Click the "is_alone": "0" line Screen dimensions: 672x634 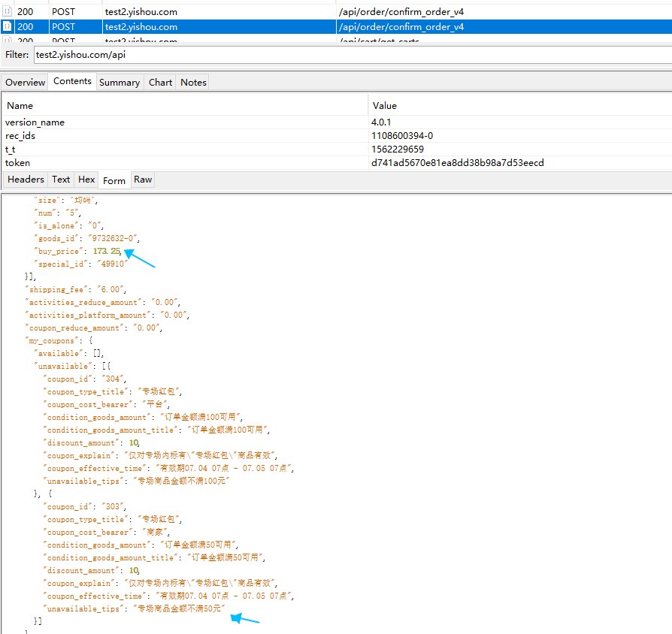coord(68,226)
